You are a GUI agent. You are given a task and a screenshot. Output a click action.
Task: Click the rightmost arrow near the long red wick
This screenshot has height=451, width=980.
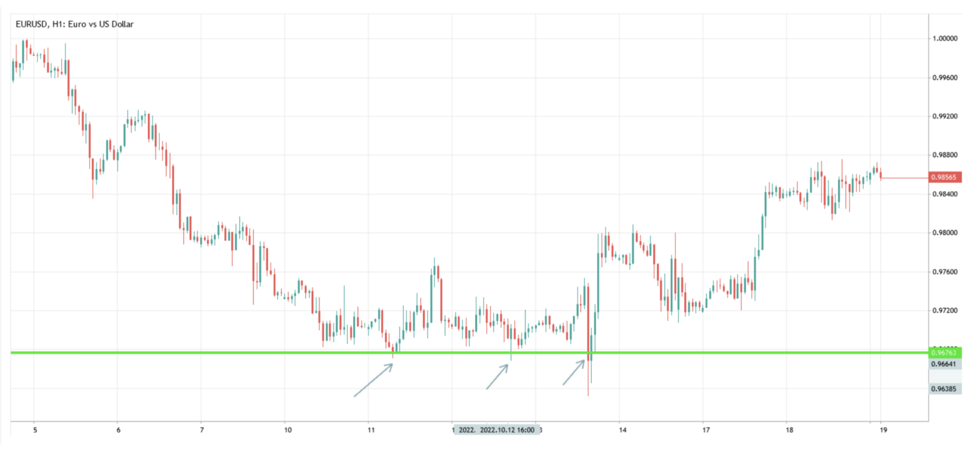[574, 372]
